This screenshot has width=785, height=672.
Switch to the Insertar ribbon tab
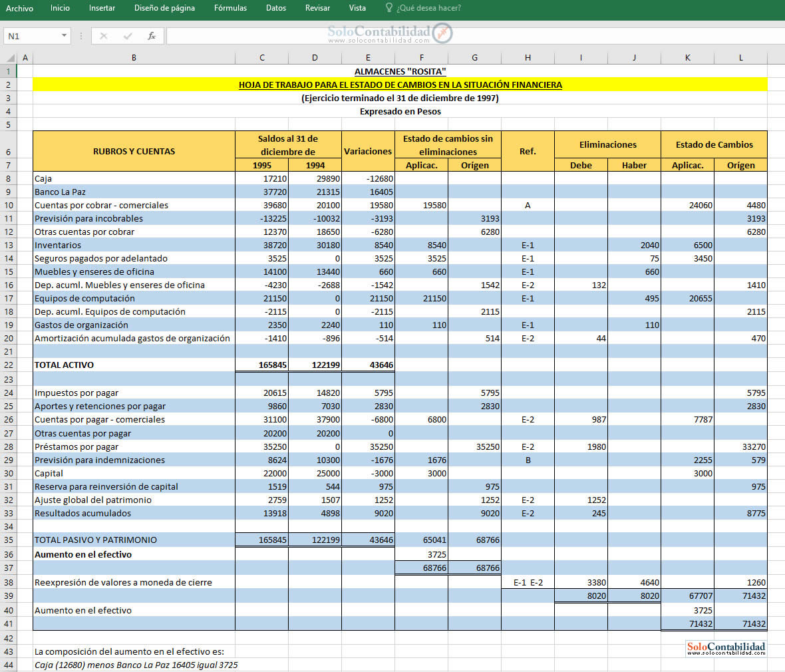(x=102, y=8)
